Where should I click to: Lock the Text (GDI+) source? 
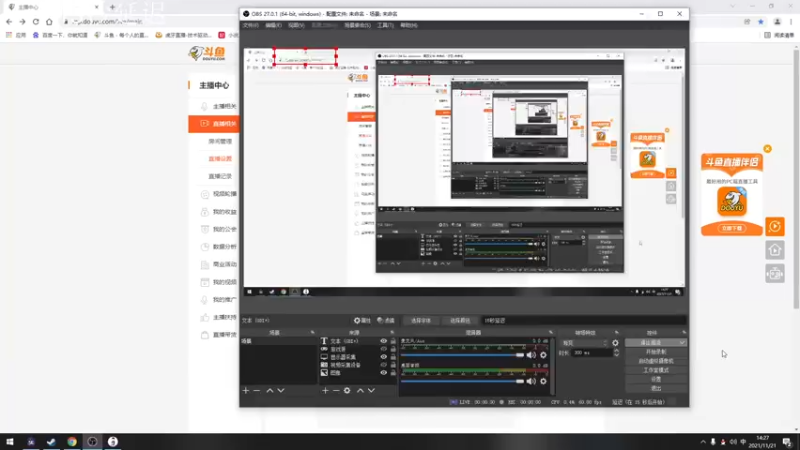pyautogui.click(x=393, y=341)
